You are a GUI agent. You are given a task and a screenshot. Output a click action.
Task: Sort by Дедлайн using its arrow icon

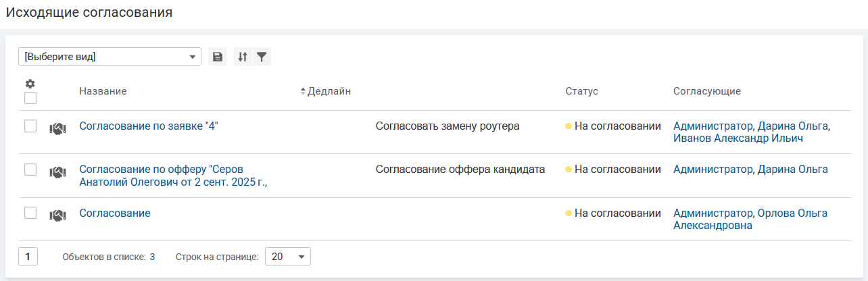coord(304,91)
